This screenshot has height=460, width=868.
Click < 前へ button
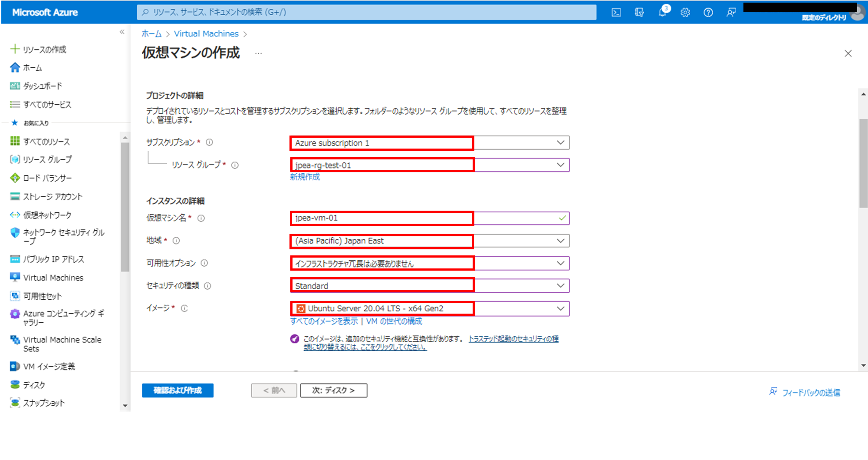[274, 391]
